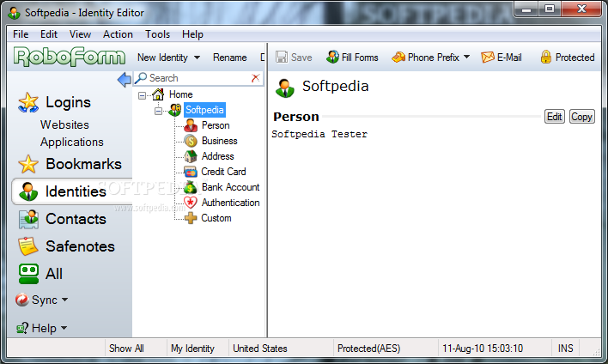
Task: Click the Bookmarks star icon
Action: (x=28, y=164)
